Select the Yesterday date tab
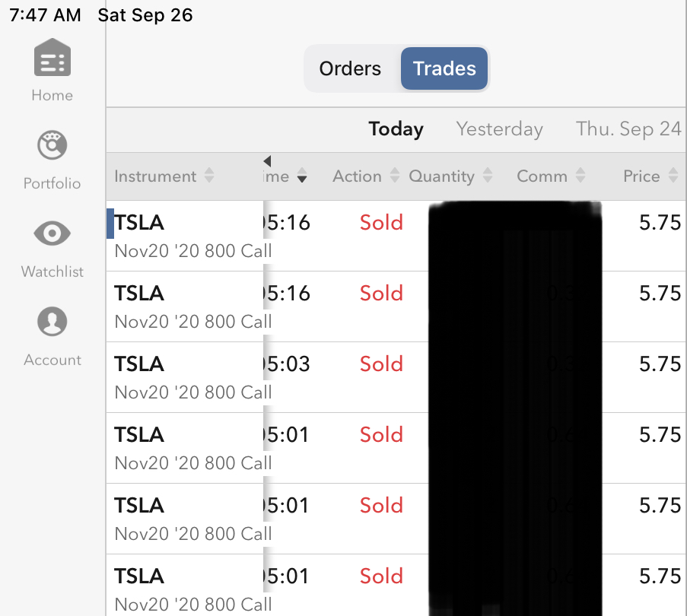Screen dimensions: 687x616 (x=499, y=129)
